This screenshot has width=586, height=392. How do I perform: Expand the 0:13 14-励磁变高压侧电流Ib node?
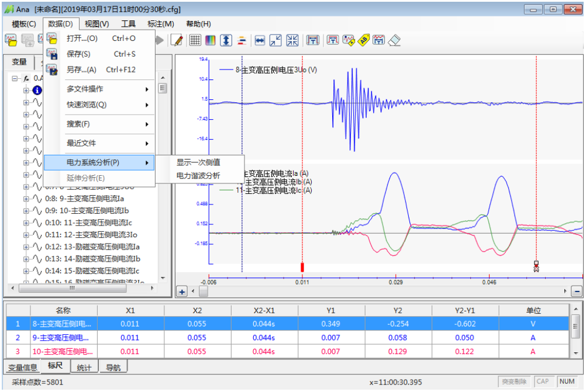[x=26, y=259]
